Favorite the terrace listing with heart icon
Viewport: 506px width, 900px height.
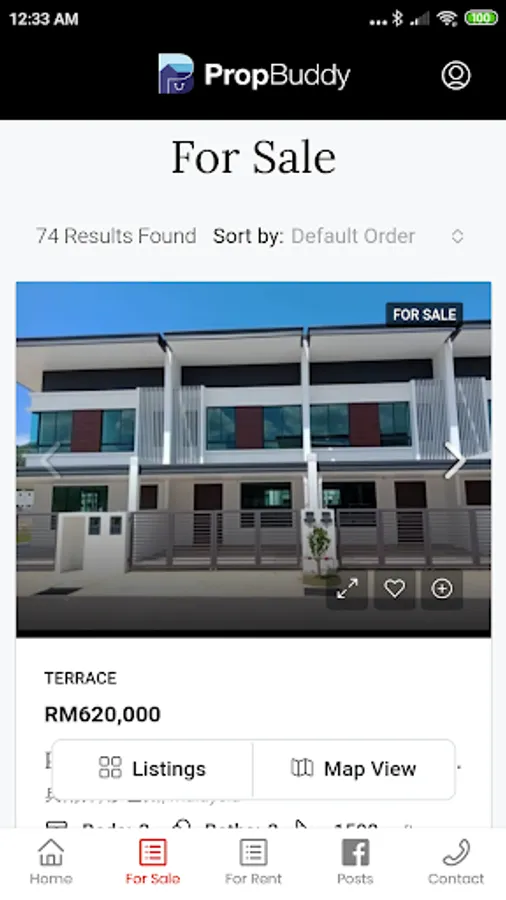[395, 588]
